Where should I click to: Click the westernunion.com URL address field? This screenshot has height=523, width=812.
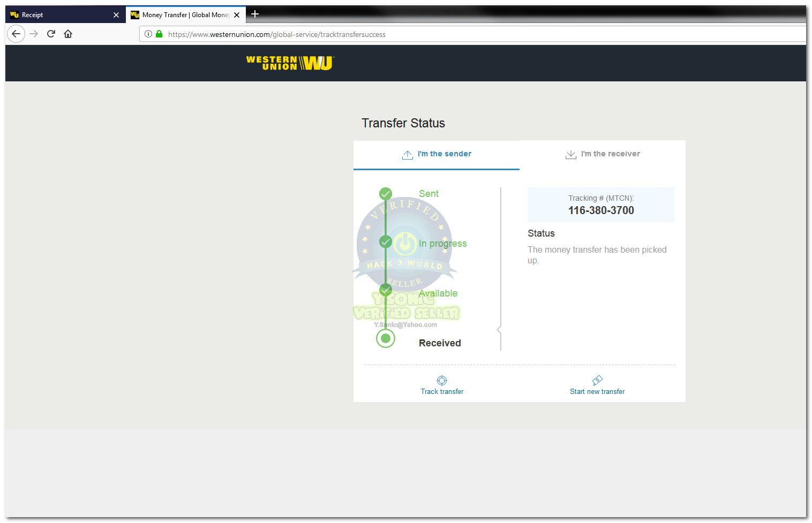click(x=472, y=34)
